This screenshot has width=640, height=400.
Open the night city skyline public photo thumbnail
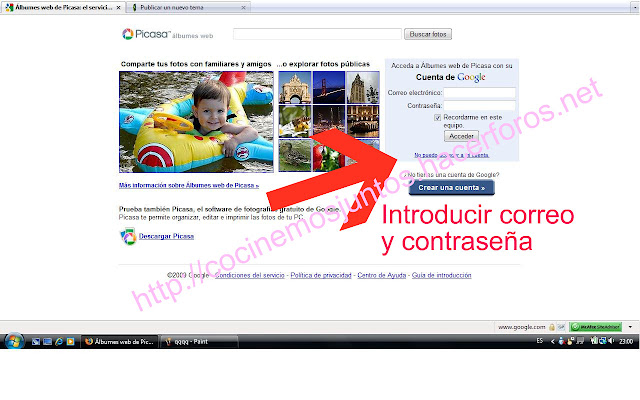tap(329, 121)
